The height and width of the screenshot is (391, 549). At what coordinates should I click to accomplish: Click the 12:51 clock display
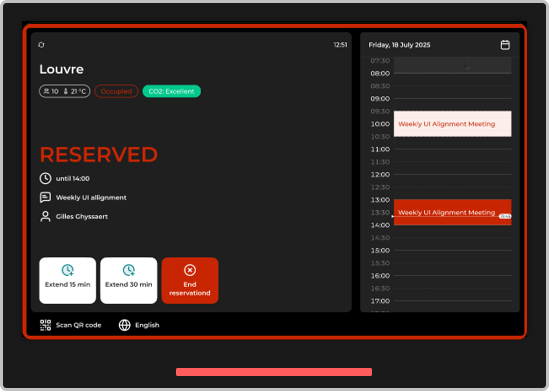pyautogui.click(x=340, y=45)
